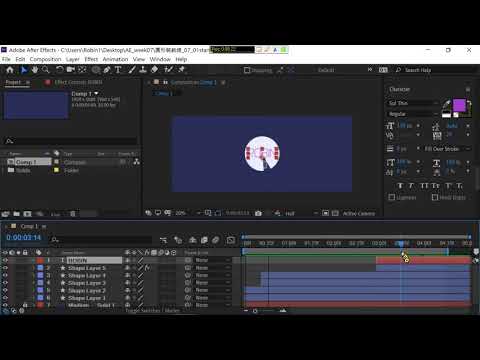The image size is (480, 360).
Task: Delete selected project item with trash icon
Action: (x=73, y=214)
